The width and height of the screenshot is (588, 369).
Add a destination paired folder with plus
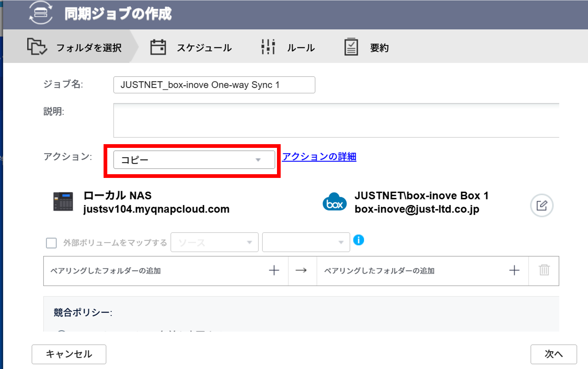pyautogui.click(x=514, y=270)
